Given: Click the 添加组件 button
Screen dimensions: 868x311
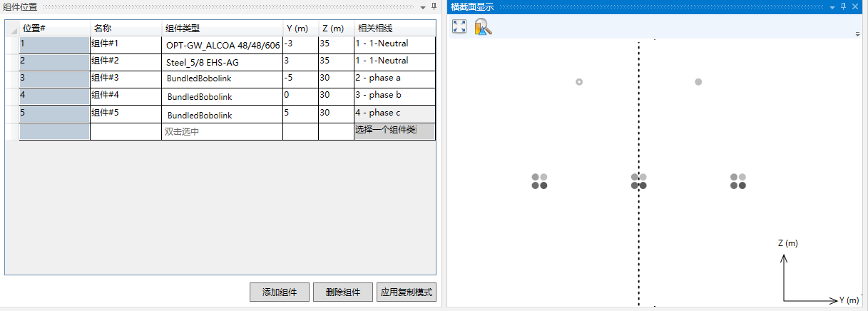Looking at the screenshot, I should click(x=279, y=292).
